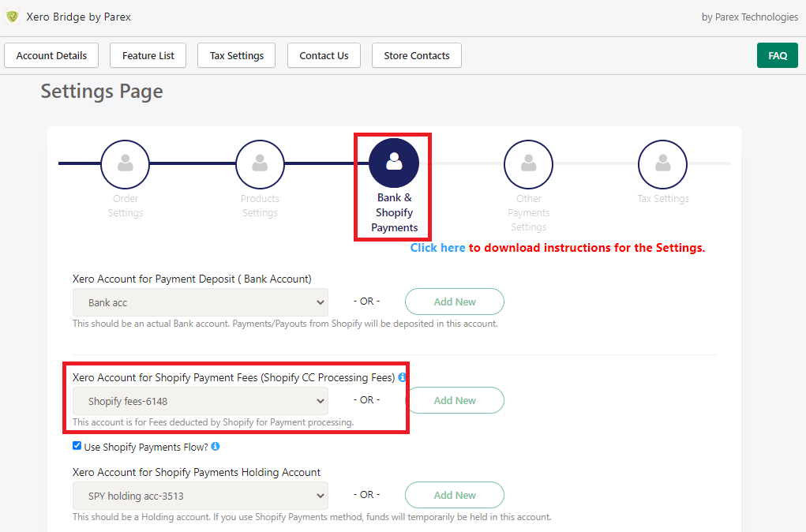Click here link to download settings instructions
The width and height of the screenshot is (806, 532).
click(437, 248)
